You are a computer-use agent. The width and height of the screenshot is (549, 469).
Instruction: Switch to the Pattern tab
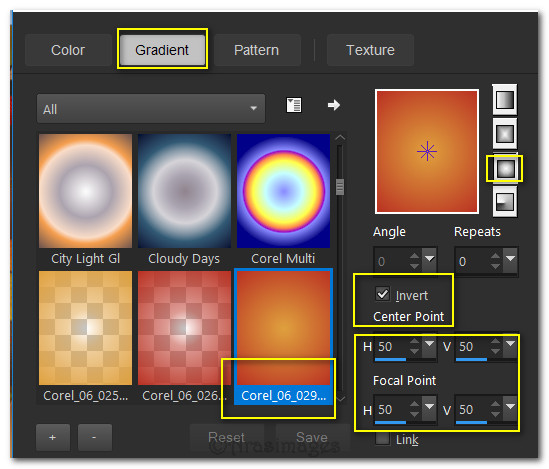point(257,50)
